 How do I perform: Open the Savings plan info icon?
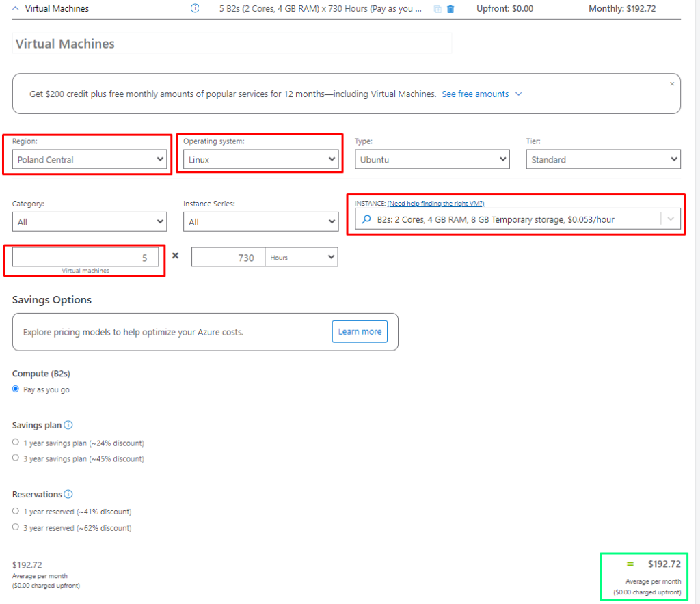[x=68, y=425]
